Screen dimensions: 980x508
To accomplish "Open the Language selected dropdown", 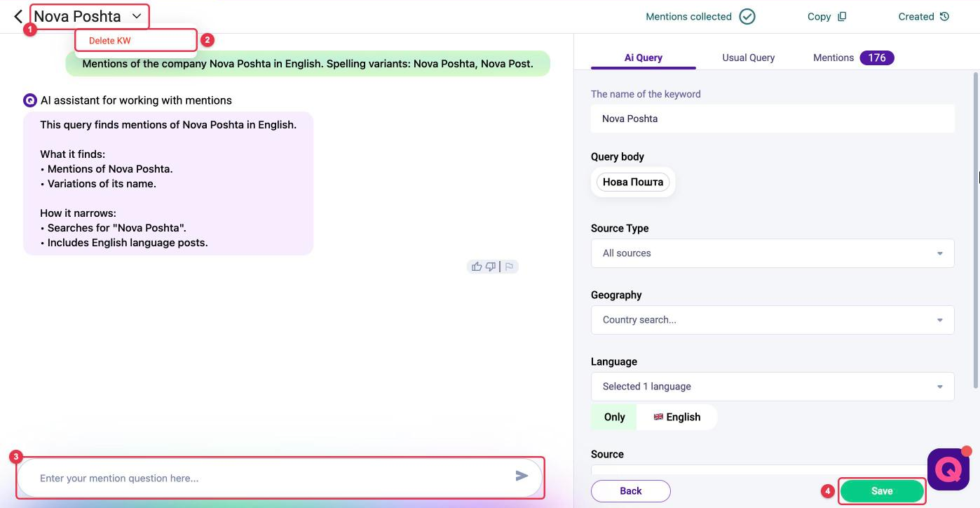I will [773, 387].
